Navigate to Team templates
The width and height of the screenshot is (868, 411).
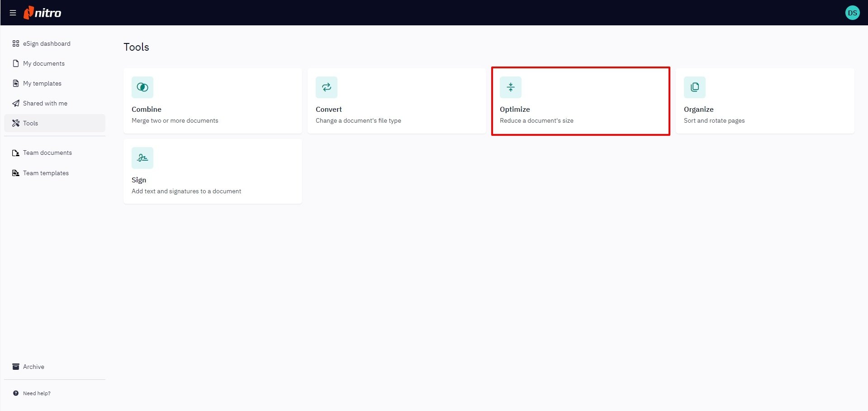[x=46, y=173]
